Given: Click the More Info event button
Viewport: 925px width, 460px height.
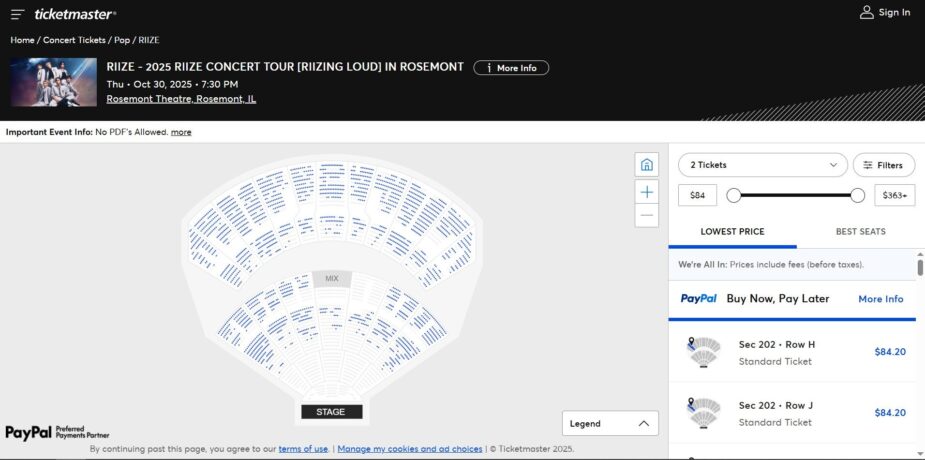Looking at the screenshot, I should 511,68.
